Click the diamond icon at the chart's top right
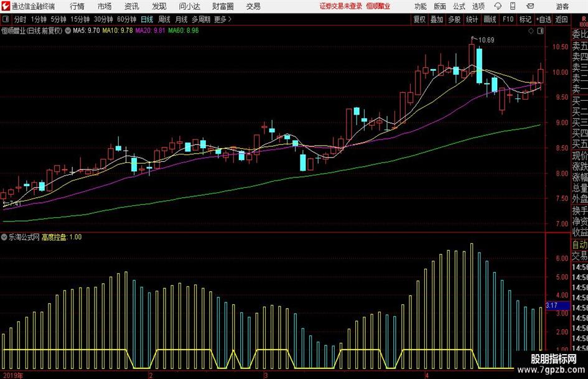 [x=531, y=31]
